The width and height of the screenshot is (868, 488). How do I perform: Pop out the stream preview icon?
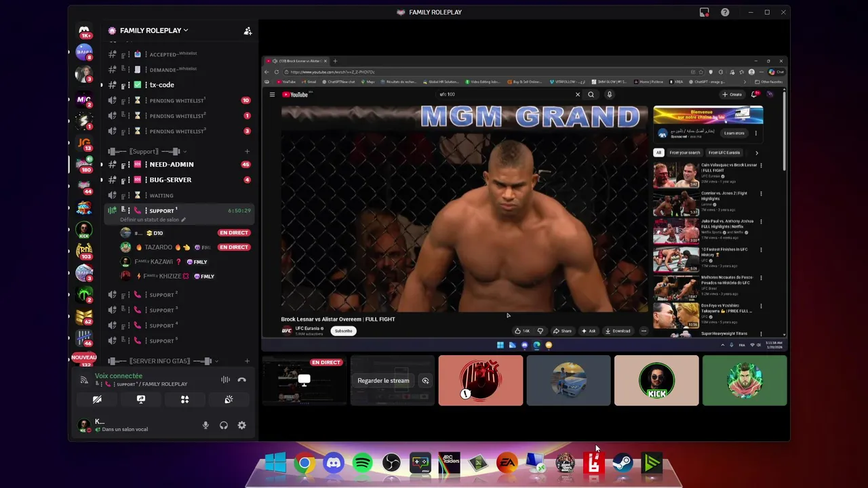(425, 380)
